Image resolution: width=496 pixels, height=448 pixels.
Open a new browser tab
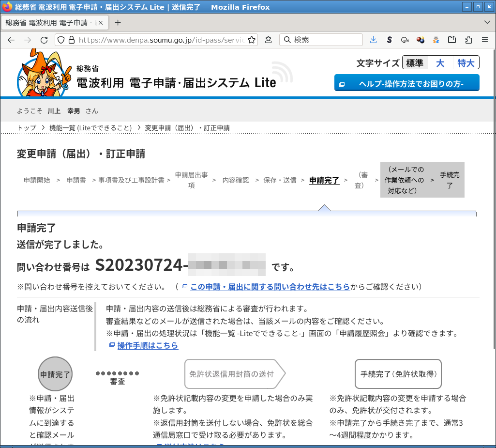pos(118,22)
